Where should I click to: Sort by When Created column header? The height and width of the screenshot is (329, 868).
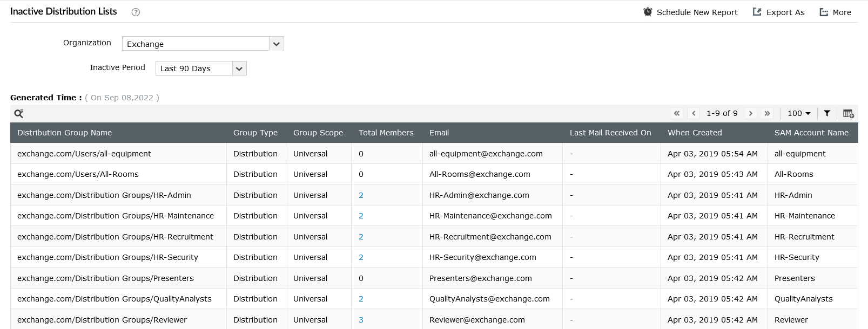point(695,133)
